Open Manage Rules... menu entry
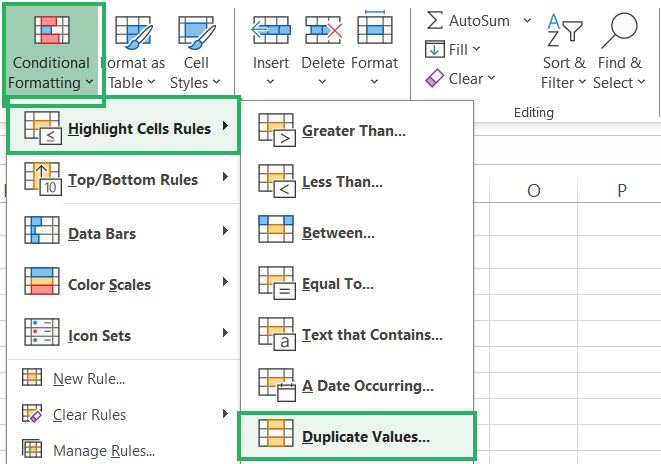The image size is (661, 464). coord(123,451)
